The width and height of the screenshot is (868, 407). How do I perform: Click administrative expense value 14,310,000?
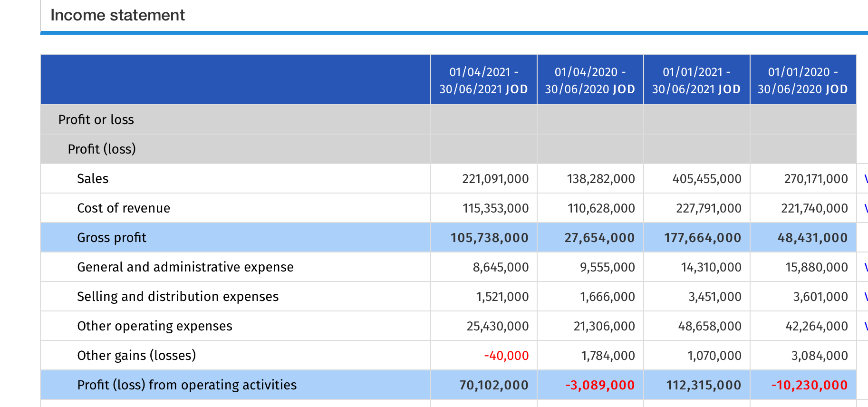(711, 267)
